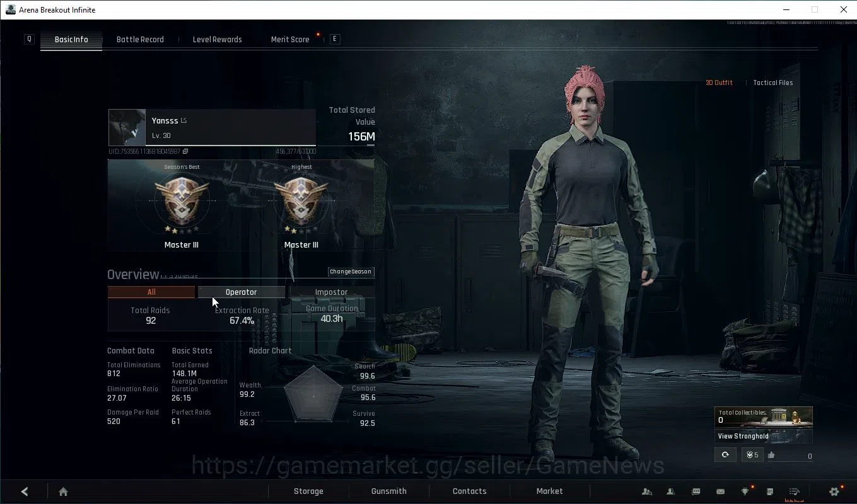Select the Operator overview filter

[x=241, y=292]
